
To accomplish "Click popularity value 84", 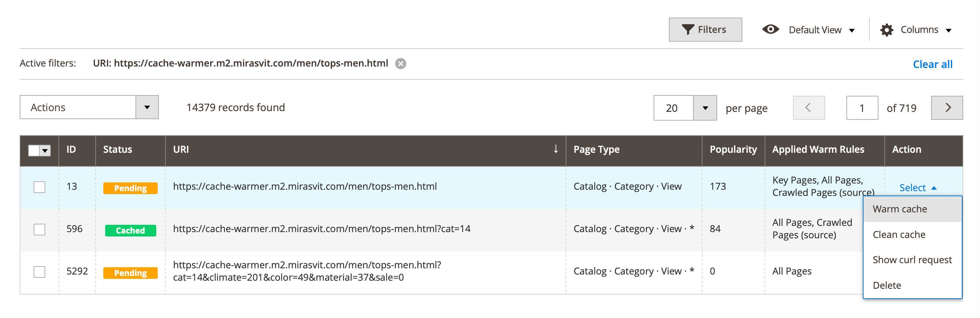I will click(715, 228).
